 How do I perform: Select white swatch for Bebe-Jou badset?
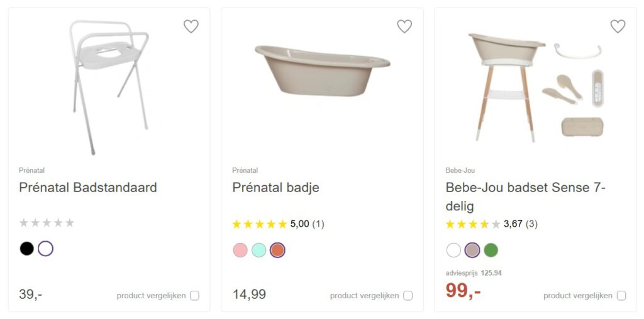453,250
